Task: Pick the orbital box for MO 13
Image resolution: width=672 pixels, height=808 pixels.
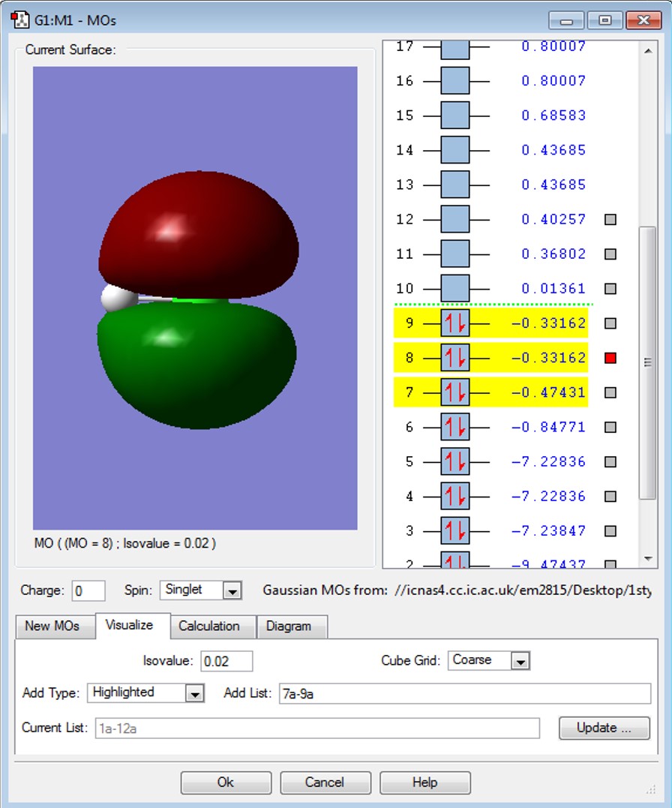Action: (455, 184)
